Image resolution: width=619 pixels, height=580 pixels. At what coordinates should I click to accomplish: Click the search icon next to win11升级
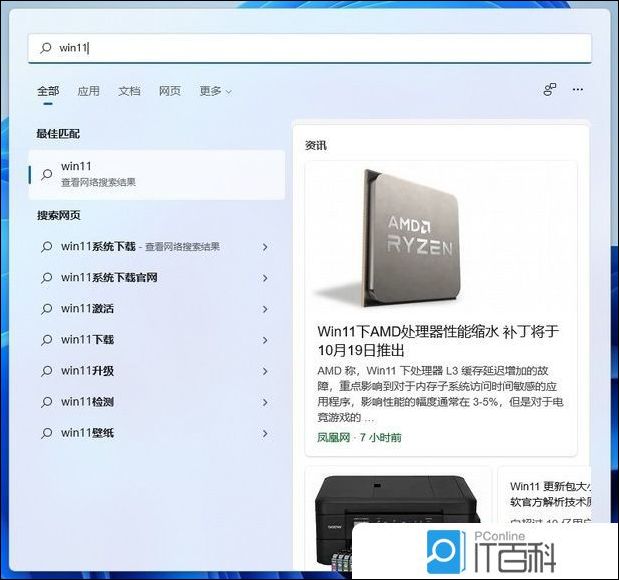[x=47, y=371]
